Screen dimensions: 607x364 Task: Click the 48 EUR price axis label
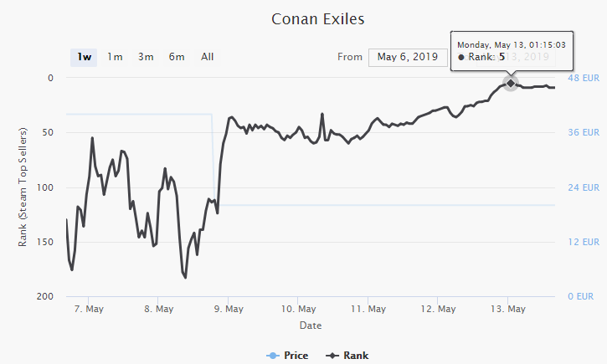click(x=585, y=78)
